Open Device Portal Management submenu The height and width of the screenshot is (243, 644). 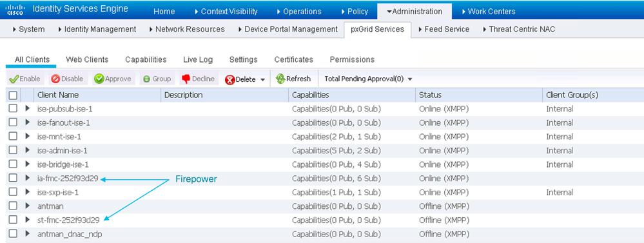(288, 29)
